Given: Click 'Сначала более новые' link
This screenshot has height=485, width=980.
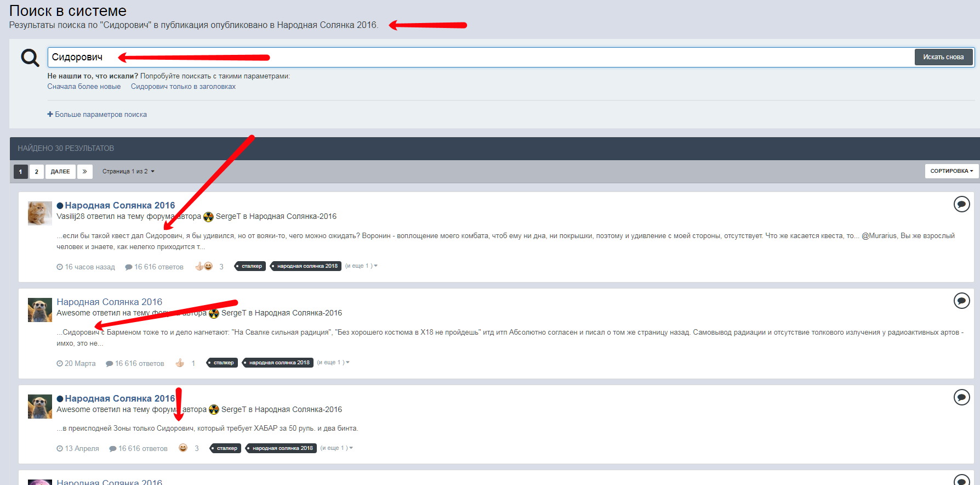Looking at the screenshot, I should 84,87.
